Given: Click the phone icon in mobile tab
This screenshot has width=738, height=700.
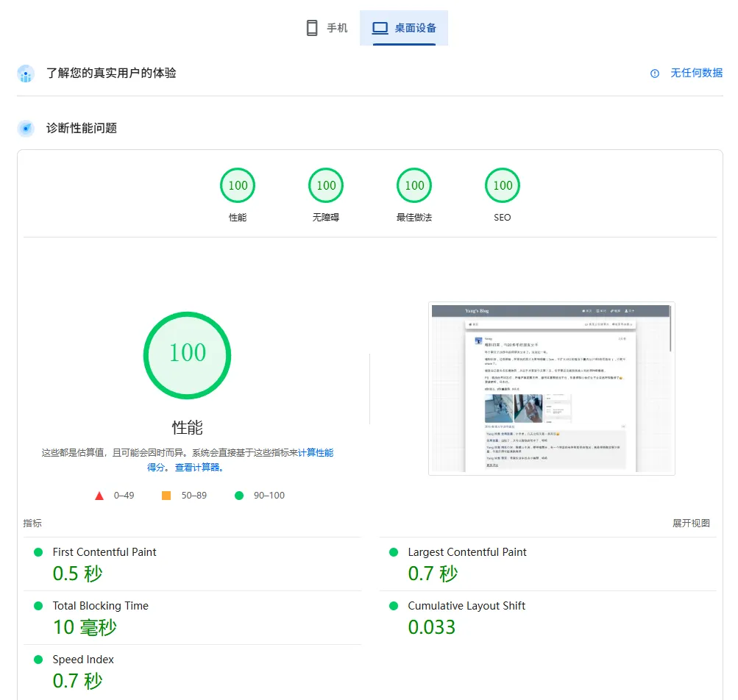Looking at the screenshot, I should (x=312, y=28).
